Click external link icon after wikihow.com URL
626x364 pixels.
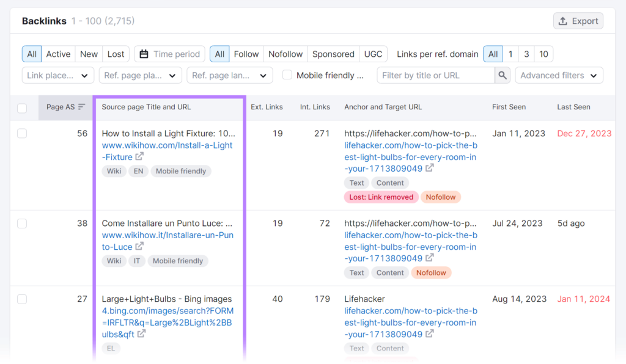click(139, 156)
